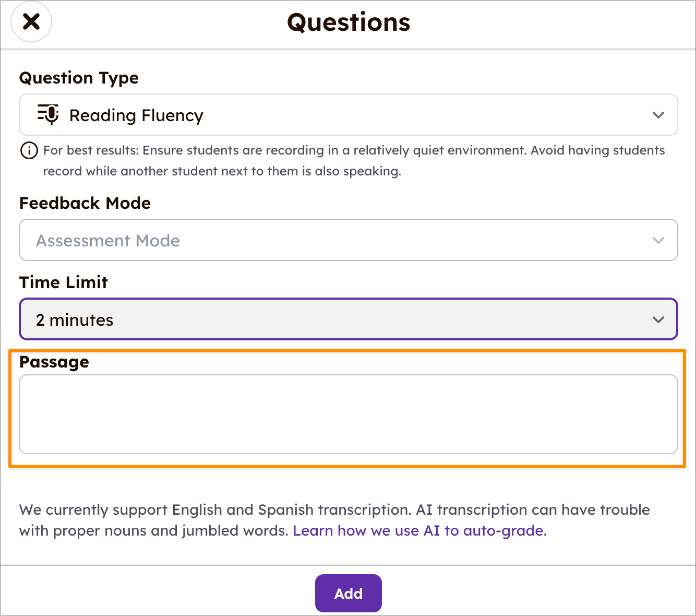Open the Question Type dropdown showing Reading Fluency
This screenshot has width=696, height=616.
pos(348,115)
